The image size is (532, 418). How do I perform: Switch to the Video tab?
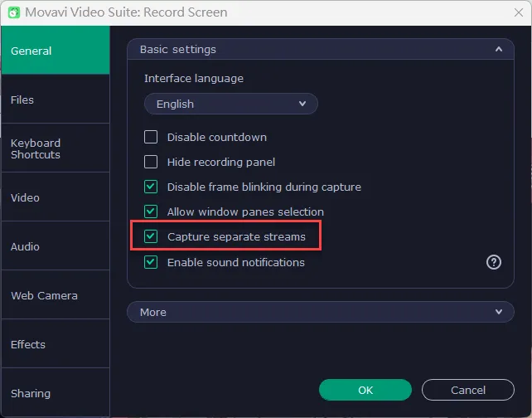point(56,197)
